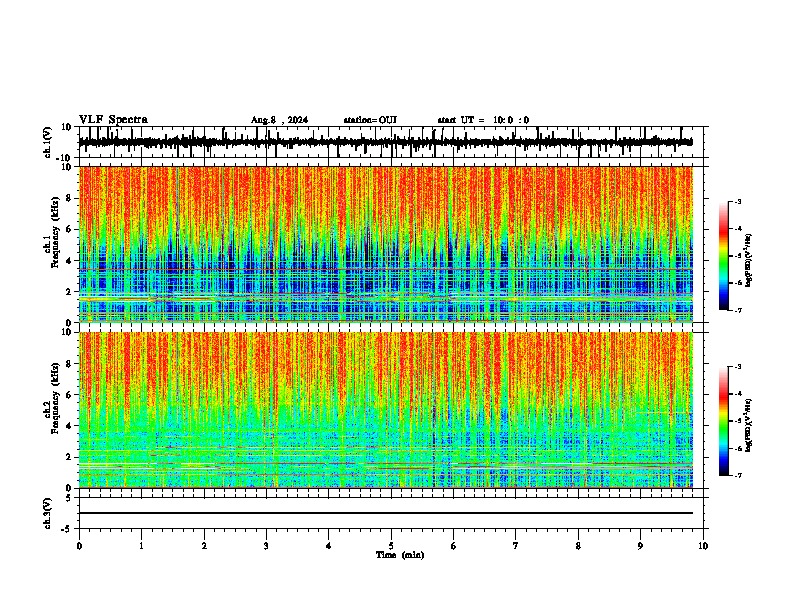Click the "Time (min)" x-axis label
Image resolution: width=792 pixels, height=612 pixels.
[x=400, y=555]
